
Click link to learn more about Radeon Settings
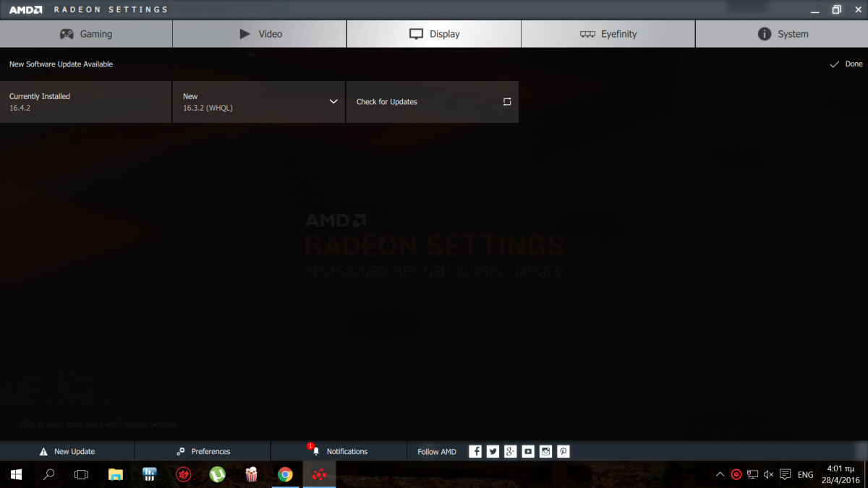(99, 424)
